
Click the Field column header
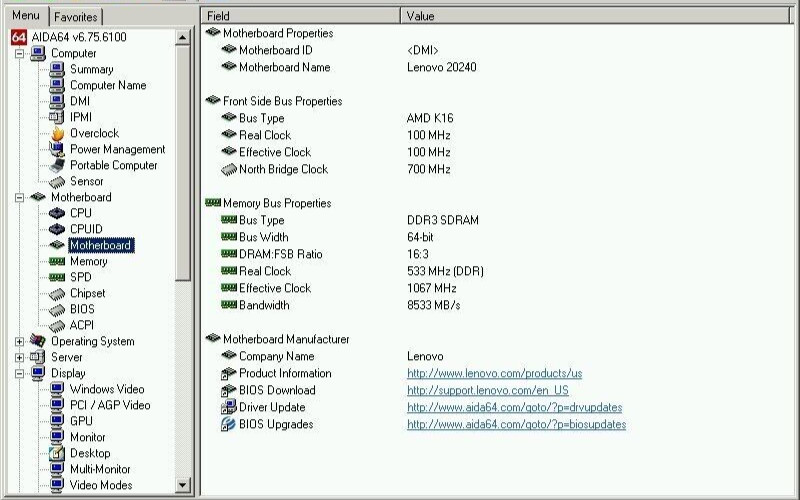301,16
